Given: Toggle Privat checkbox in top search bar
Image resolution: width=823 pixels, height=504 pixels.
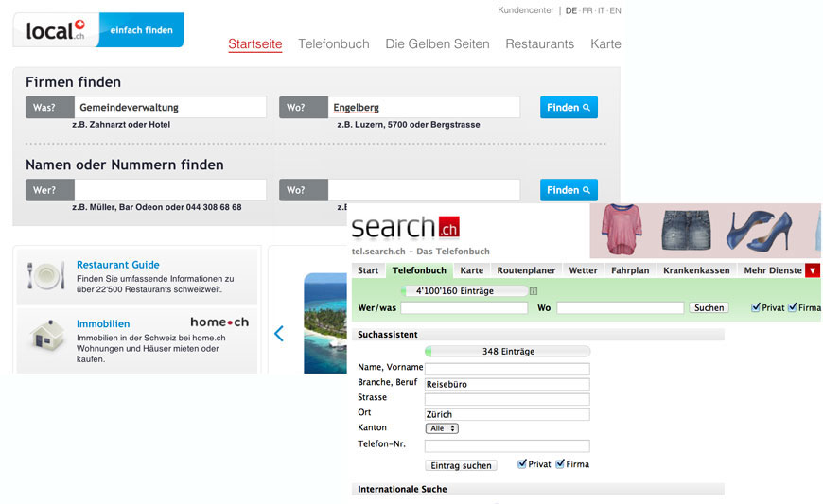Looking at the screenshot, I should [x=756, y=307].
